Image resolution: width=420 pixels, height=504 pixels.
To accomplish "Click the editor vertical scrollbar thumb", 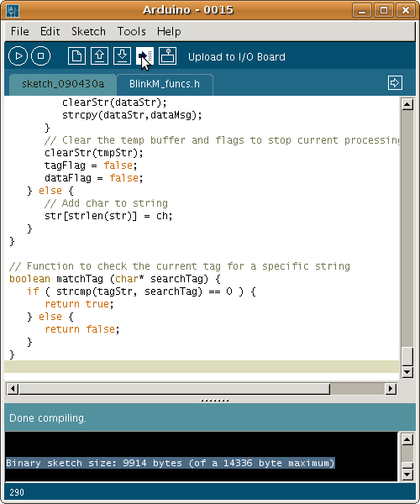I will 407,356.
